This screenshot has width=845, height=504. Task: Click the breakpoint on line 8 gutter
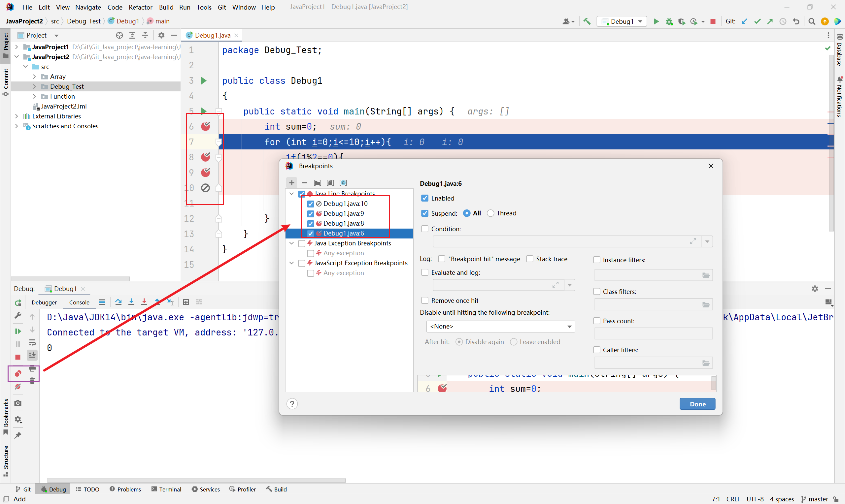pyautogui.click(x=206, y=157)
